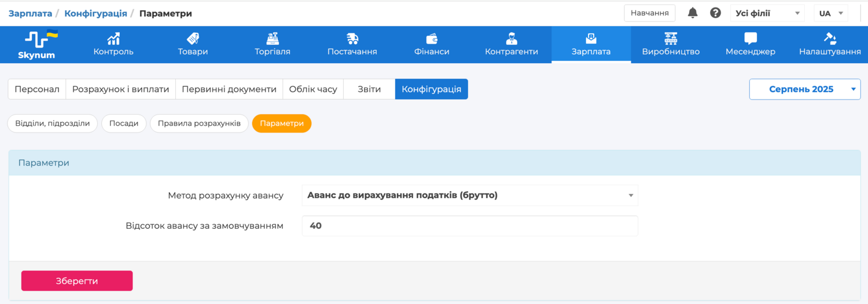
Task: Click the Відсоток авансу за замовчуванням field
Action: coord(469,226)
